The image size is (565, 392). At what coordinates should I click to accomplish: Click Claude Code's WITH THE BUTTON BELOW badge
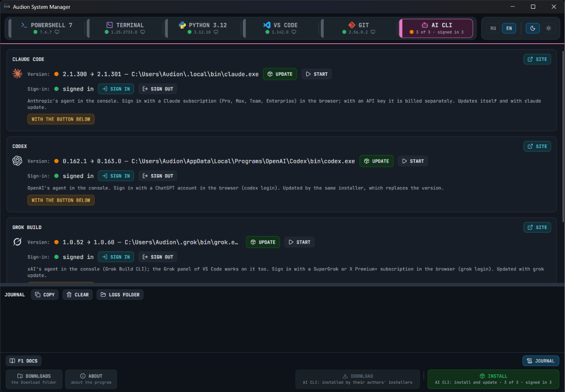[61, 119]
